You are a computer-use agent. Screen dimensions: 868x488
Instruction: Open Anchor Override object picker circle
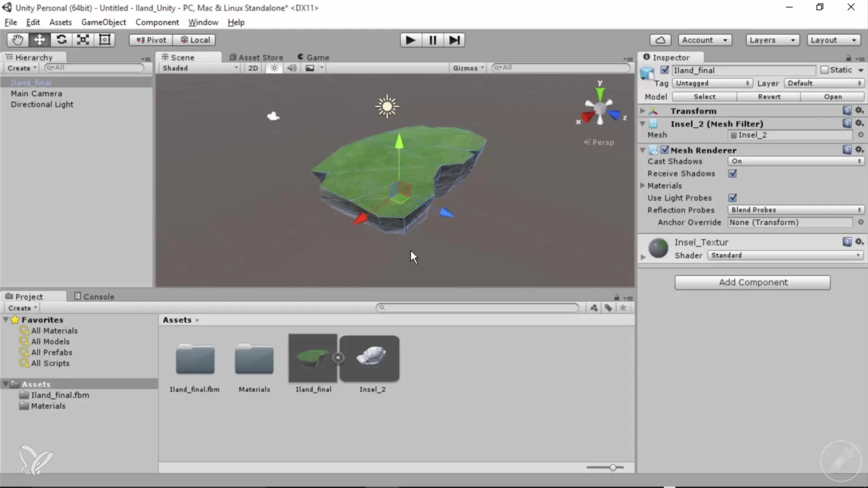click(x=860, y=222)
